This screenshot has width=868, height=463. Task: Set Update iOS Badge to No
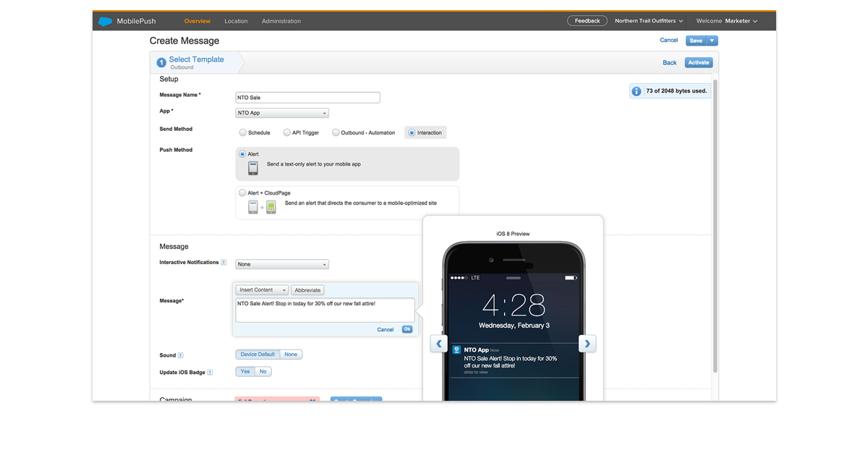pyautogui.click(x=263, y=372)
